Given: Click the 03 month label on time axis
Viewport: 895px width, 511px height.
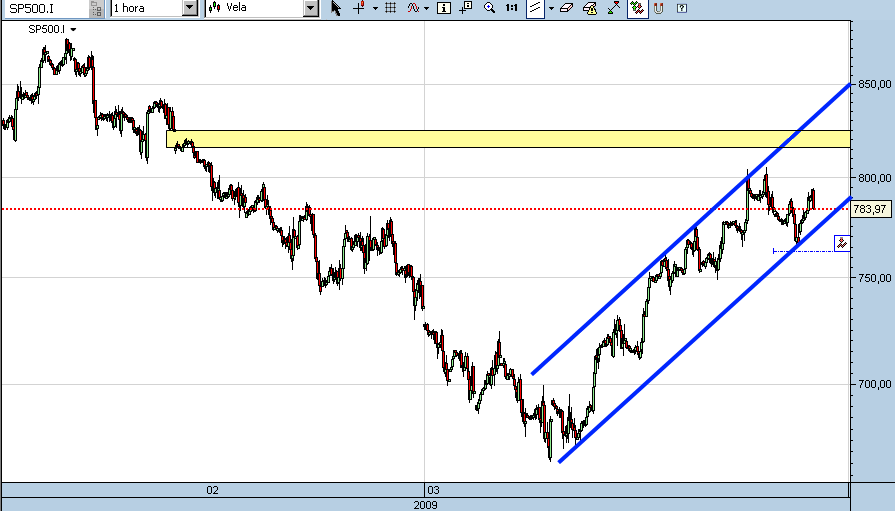Looking at the screenshot, I should (433, 490).
